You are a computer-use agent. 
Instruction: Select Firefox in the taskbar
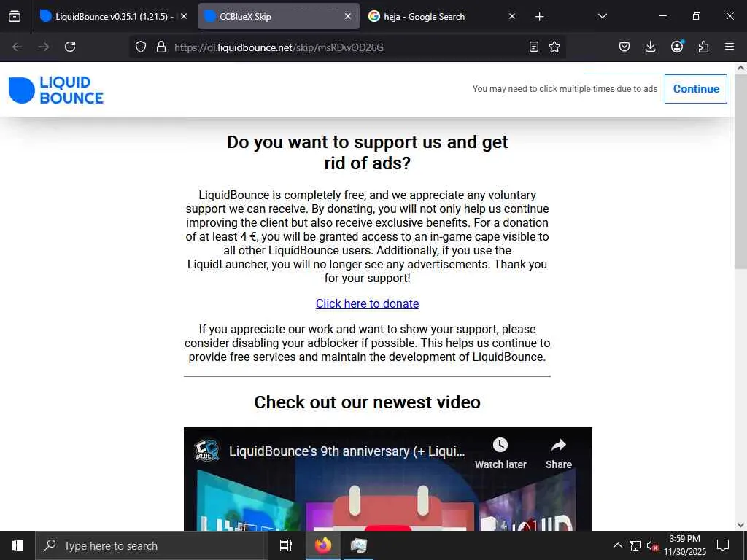point(323,545)
